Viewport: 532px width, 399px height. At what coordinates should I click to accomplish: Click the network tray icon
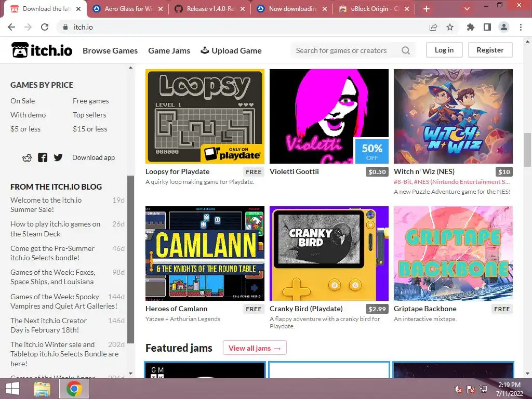483,389
